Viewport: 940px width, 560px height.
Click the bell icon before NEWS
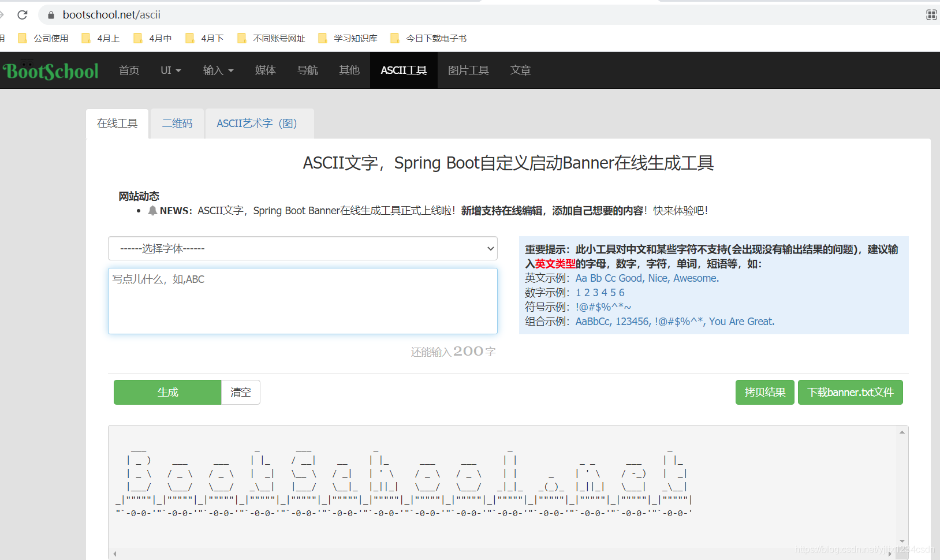tap(152, 211)
